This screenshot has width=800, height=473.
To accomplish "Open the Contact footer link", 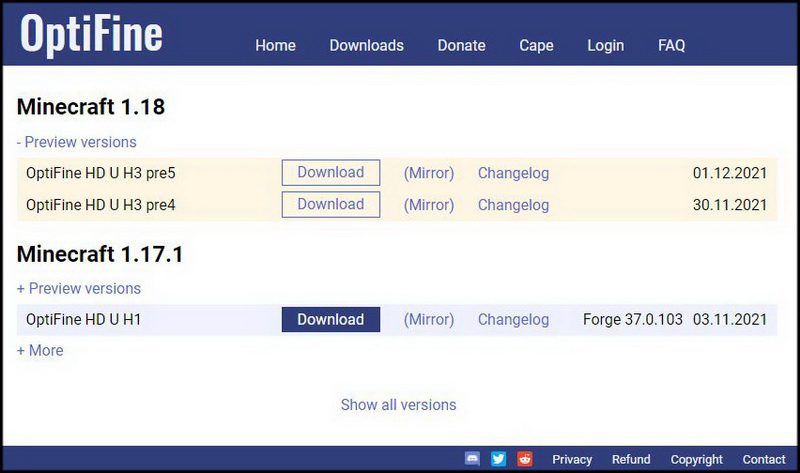I will (x=764, y=459).
